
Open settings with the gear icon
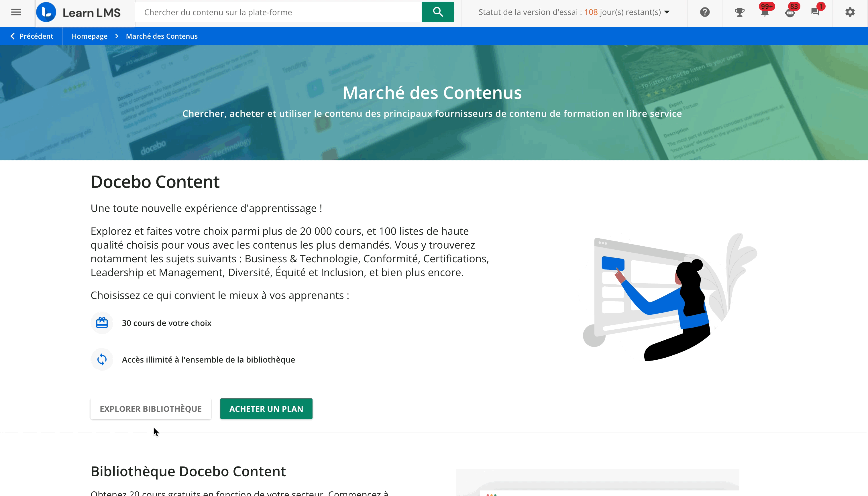pyautogui.click(x=850, y=12)
